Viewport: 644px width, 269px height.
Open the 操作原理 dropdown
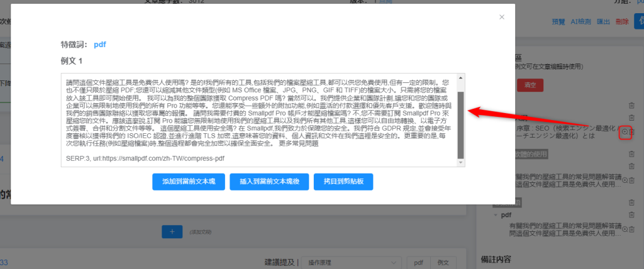point(351,263)
